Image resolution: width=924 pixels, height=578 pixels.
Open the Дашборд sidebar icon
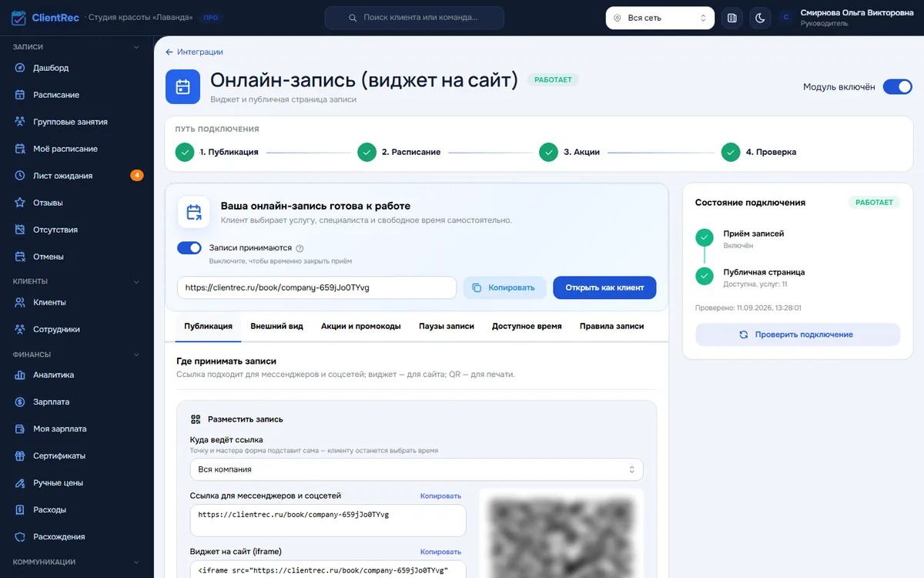(20, 68)
